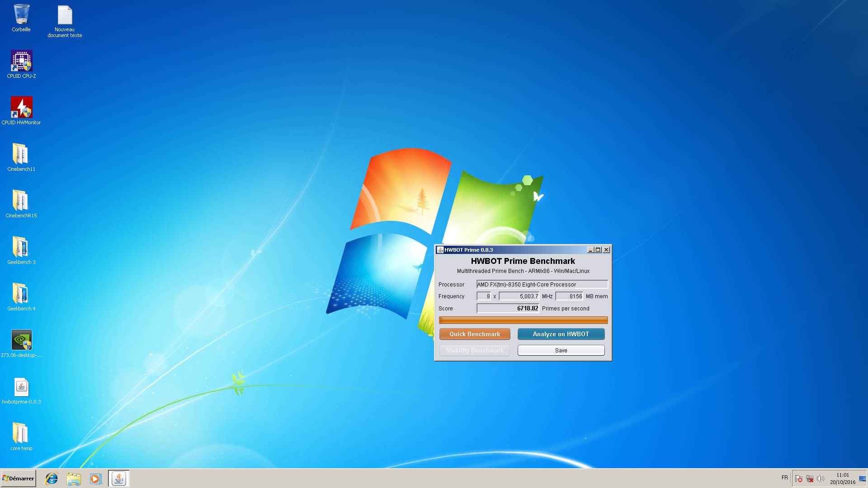Screen dimensions: 868x488
Task: Select the NVIDIA 373.06-desktop installer icon
Action: click(x=21, y=343)
